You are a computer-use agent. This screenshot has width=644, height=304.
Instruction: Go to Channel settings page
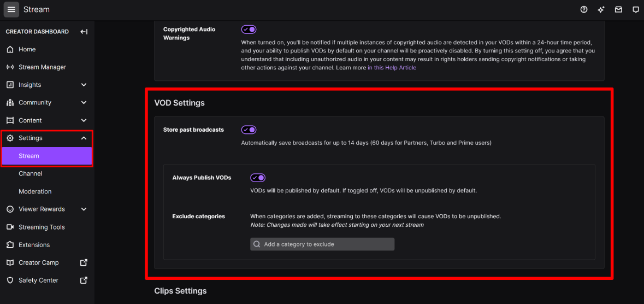click(x=31, y=173)
